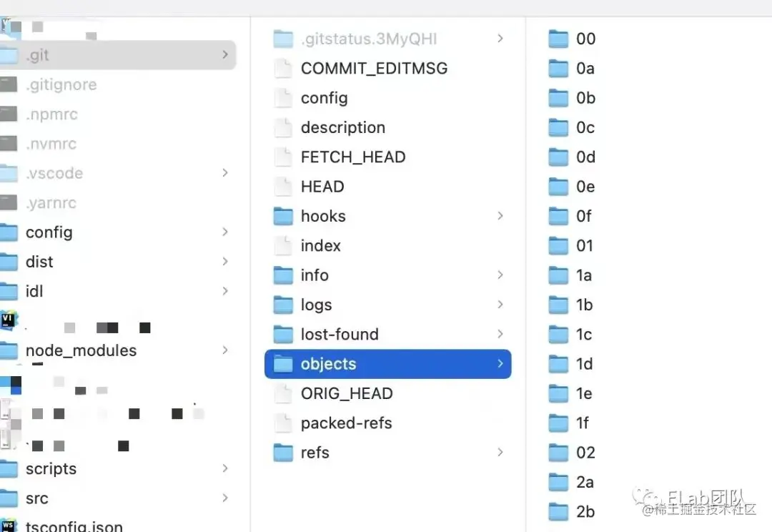Click the .gitignore file icon
Screen dimensions: 772x532
pyautogui.click(x=9, y=84)
